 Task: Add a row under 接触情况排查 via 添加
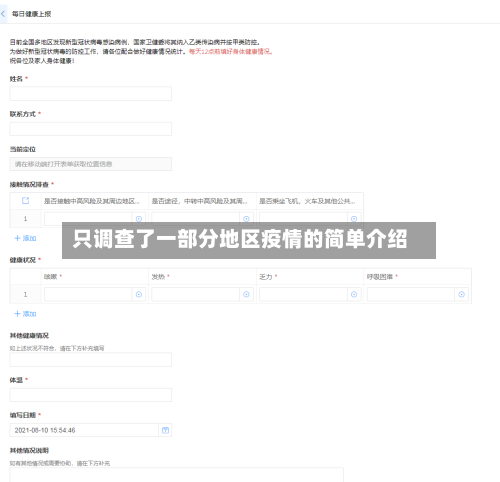pyautogui.click(x=25, y=238)
